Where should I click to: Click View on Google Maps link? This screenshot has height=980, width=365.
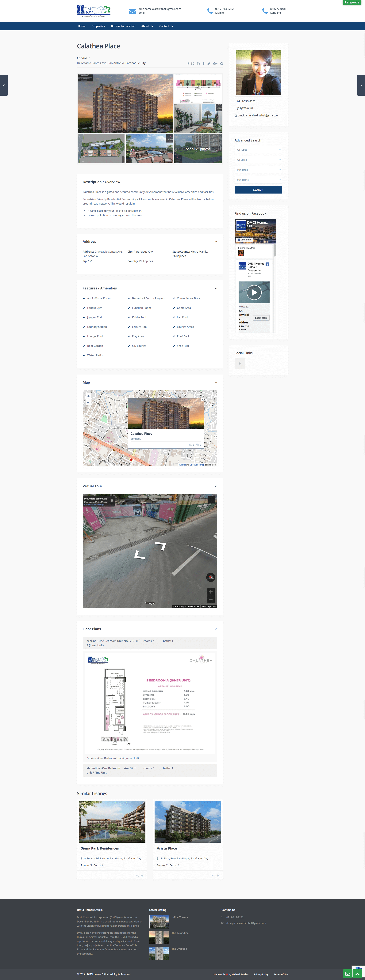(94, 505)
